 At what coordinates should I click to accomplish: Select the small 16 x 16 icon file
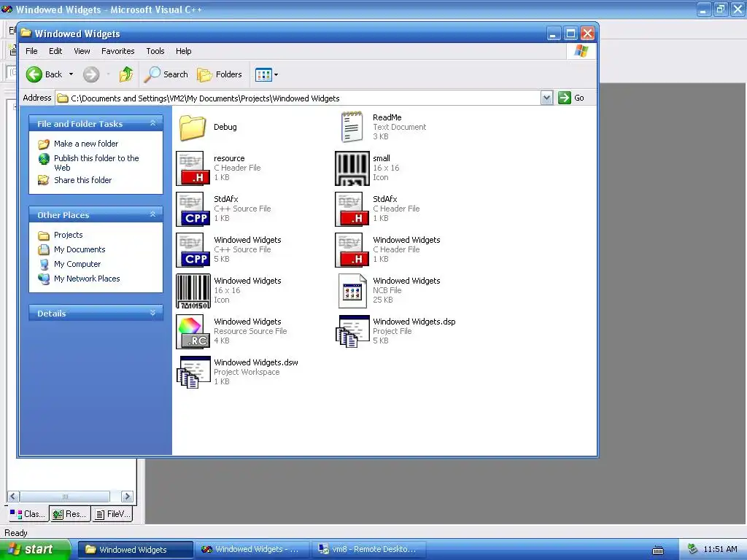tap(352, 168)
